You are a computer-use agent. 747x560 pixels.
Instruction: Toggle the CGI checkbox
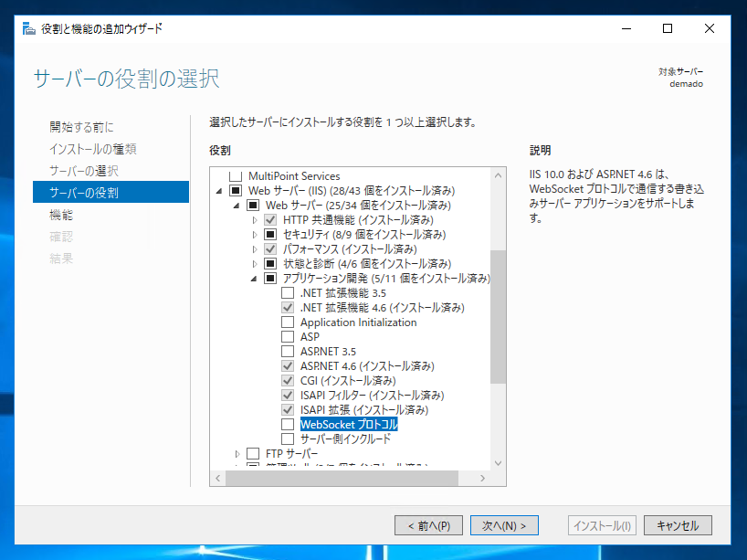pos(288,380)
